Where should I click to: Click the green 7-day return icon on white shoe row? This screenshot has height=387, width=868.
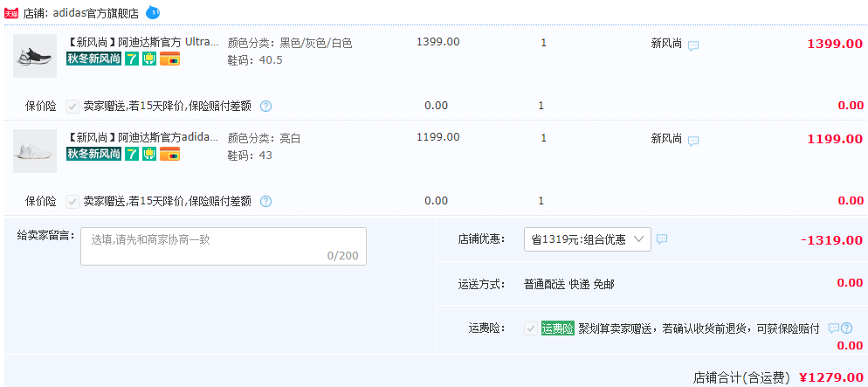[x=132, y=154]
